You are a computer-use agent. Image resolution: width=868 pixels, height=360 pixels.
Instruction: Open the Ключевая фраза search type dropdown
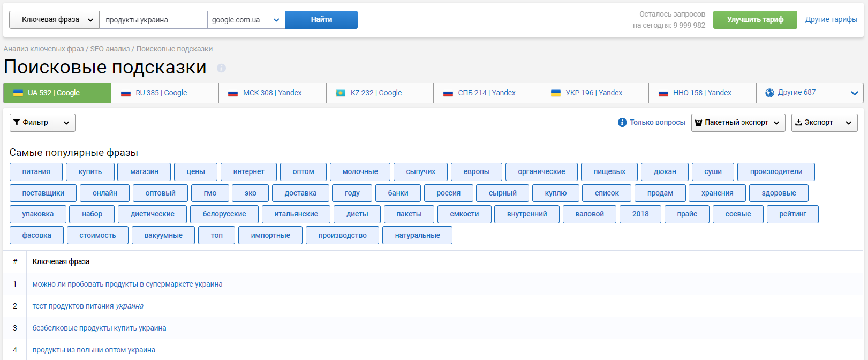(x=54, y=20)
